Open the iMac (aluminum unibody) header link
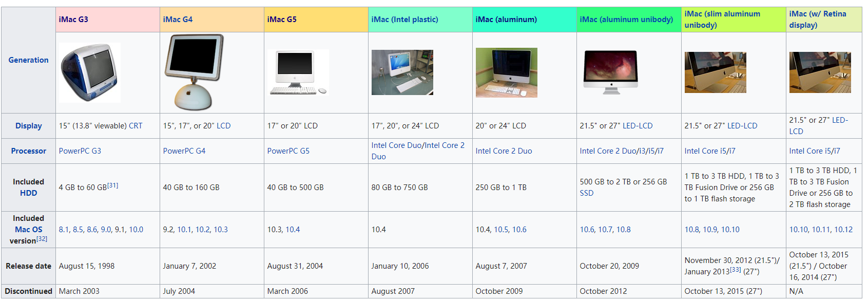868x300 pixels. [626, 20]
